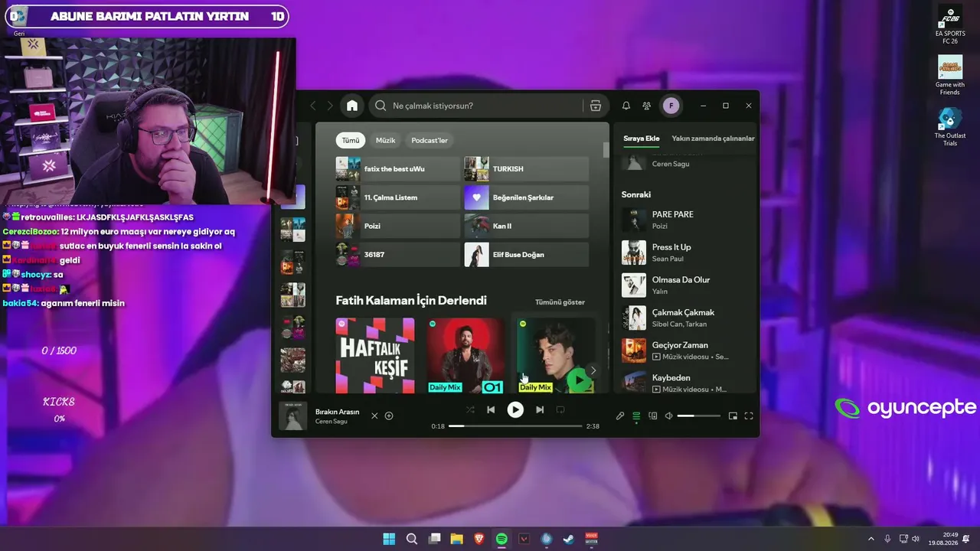This screenshot has height=551, width=980.
Task: Seek within the song progress bar
Action: coord(515,425)
